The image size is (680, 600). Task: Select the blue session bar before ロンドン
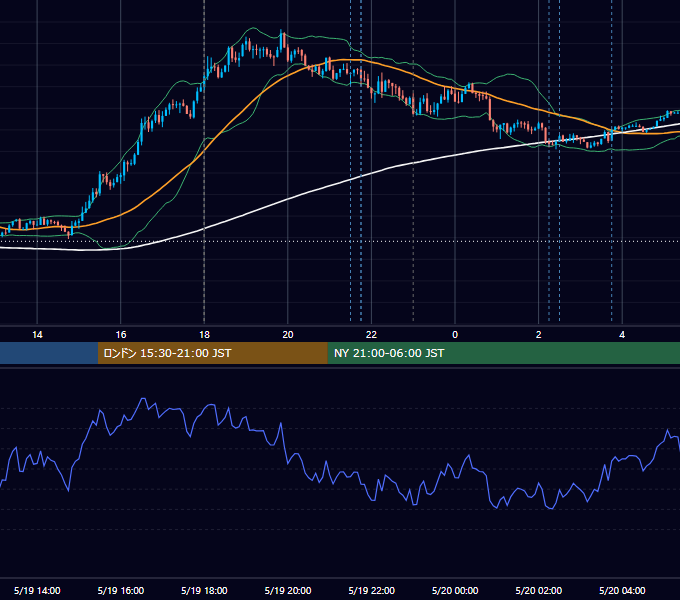49,353
